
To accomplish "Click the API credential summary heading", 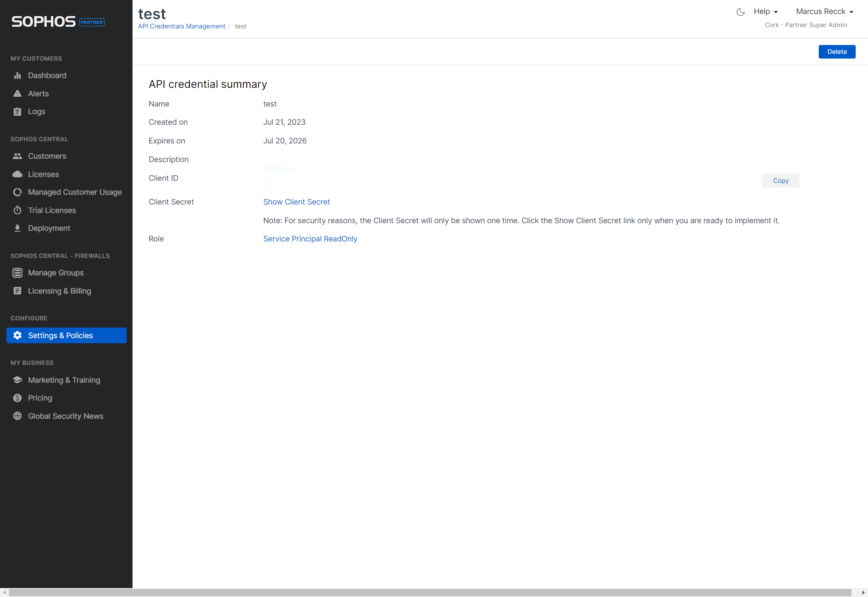I will 208,84.
